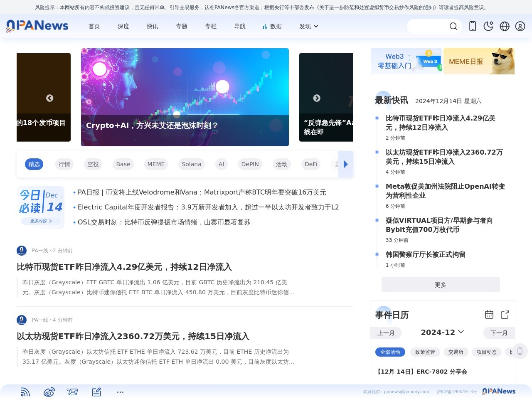
Task: Select the 行情 category tag
Action: tap(64, 164)
